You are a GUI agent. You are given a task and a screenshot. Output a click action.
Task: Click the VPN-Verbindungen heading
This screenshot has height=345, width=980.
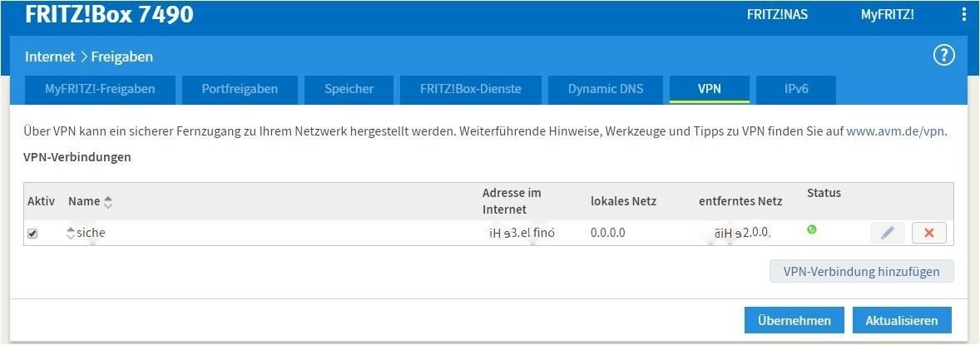click(77, 157)
